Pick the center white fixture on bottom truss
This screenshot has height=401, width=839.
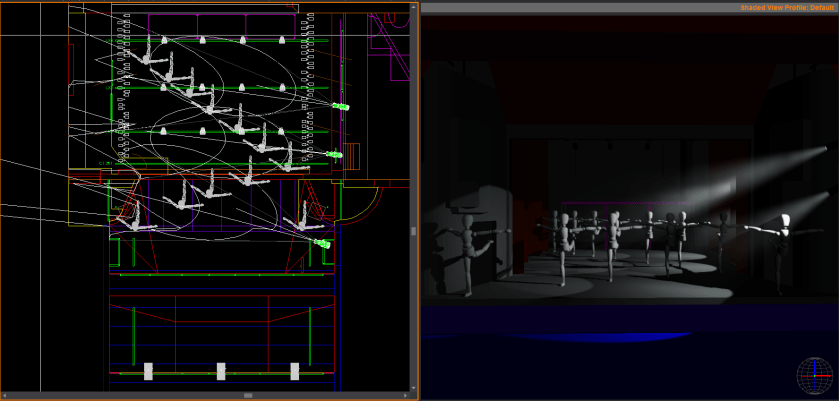point(221,371)
